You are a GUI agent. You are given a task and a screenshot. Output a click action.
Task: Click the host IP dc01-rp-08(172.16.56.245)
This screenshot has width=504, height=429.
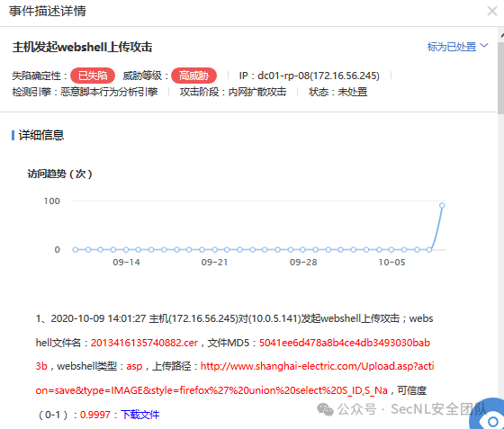(x=319, y=76)
